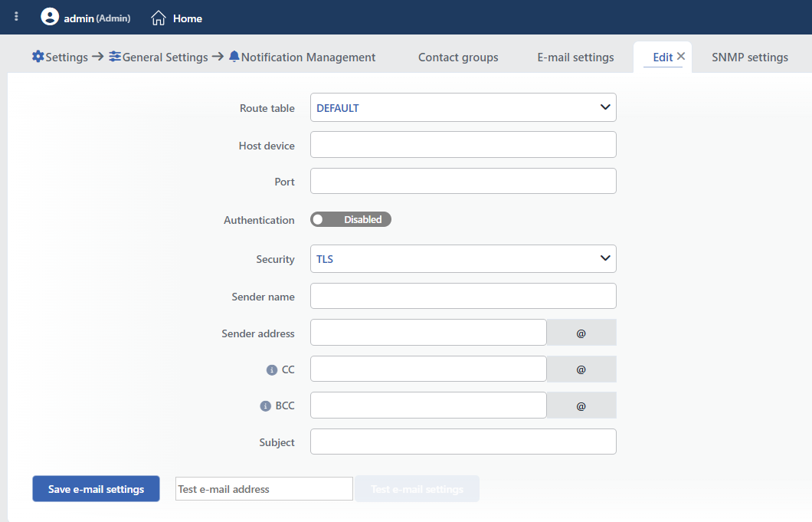Click the Settings gear icon
Screen dimensions: 812x522
click(38, 57)
